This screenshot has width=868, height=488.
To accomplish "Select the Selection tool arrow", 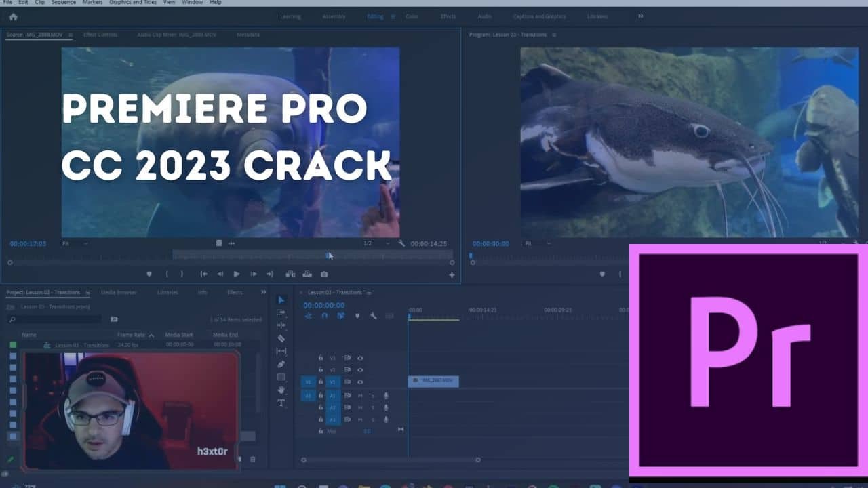I will coord(281,300).
